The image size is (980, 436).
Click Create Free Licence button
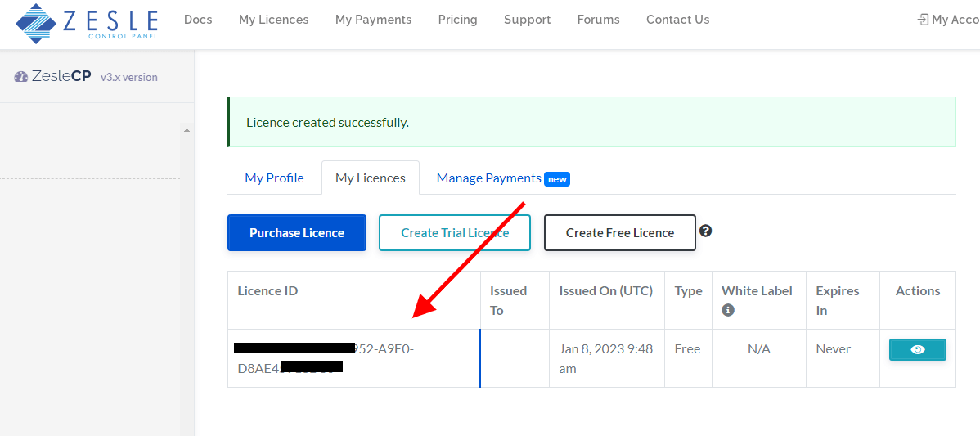point(620,233)
